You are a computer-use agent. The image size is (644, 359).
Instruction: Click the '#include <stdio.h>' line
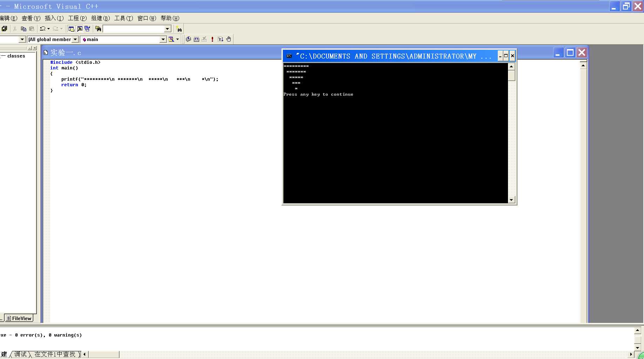[75, 62]
